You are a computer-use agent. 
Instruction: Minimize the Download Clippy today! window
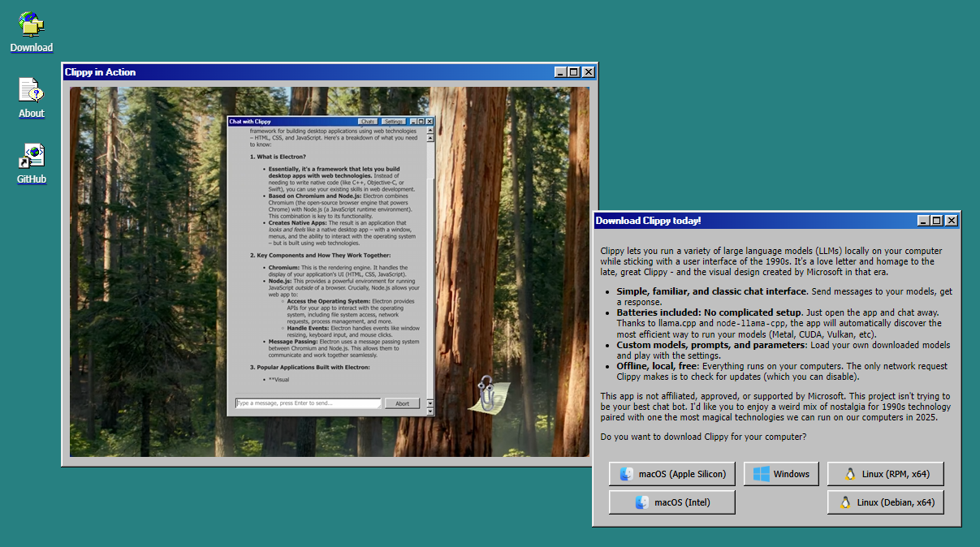pyautogui.click(x=923, y=221)
